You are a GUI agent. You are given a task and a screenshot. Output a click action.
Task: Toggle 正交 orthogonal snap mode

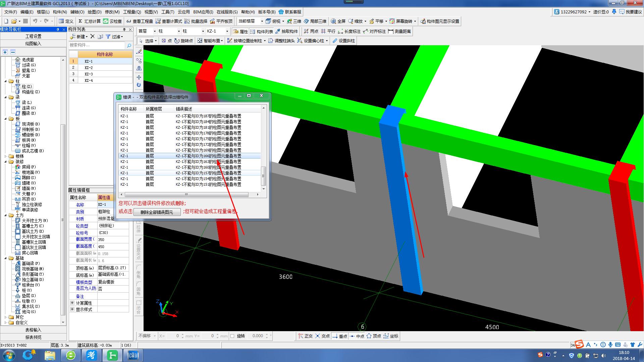click(x=306, y=336)
